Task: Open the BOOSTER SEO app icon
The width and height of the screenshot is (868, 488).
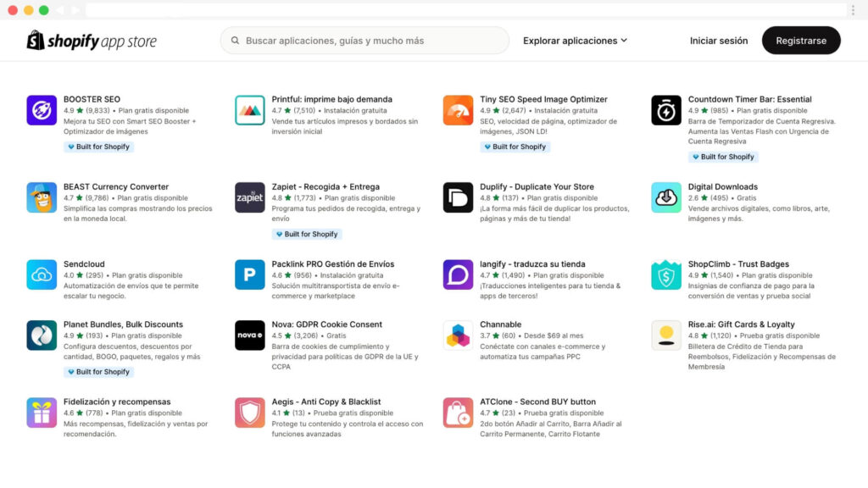Action: click(41, 108)
